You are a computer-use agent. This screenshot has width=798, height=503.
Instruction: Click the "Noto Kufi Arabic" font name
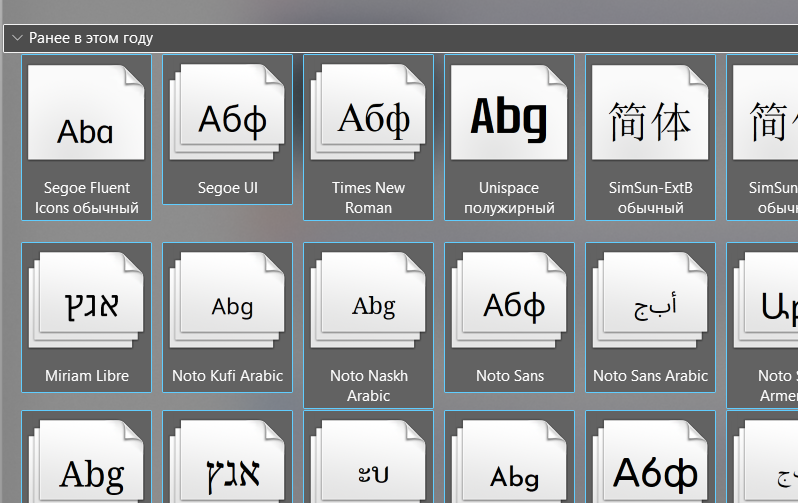(x=227, y=376)
